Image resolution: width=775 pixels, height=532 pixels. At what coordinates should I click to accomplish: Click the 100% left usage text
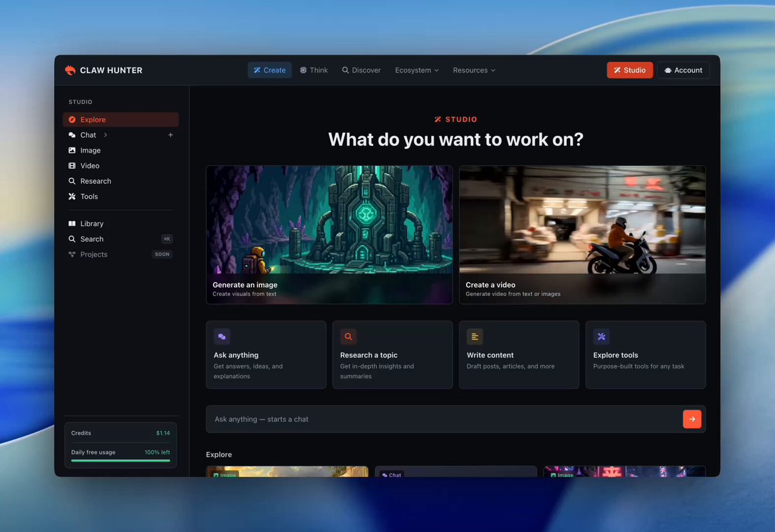pos(157,452)
